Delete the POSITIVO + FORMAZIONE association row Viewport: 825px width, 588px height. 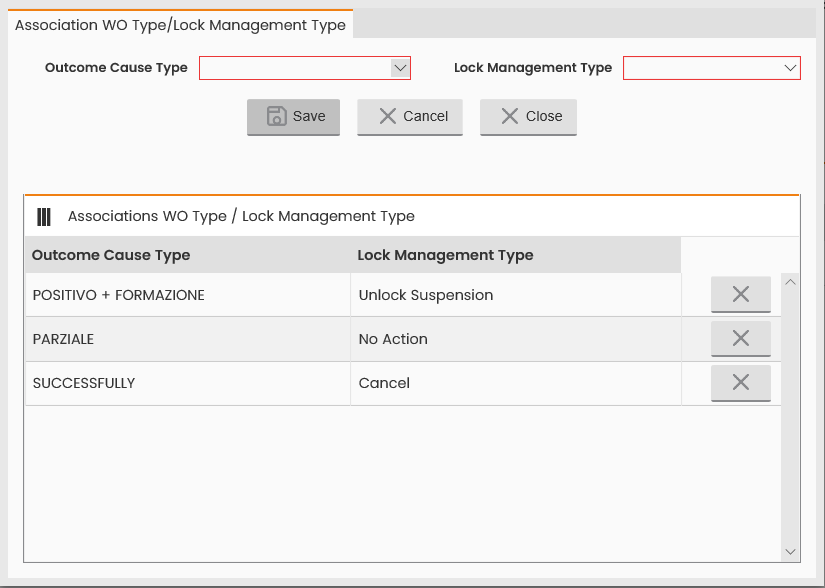click(x=741, y=294)
